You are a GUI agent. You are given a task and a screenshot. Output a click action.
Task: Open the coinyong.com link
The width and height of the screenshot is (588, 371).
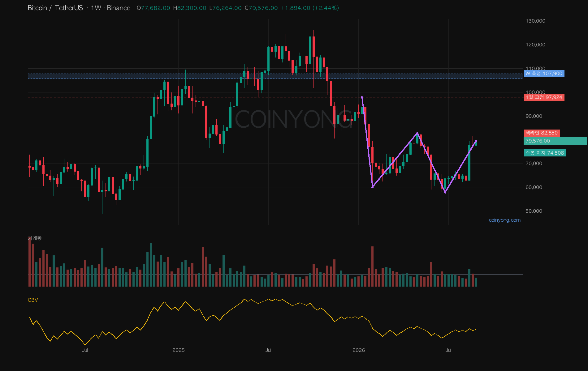[505, 220]
